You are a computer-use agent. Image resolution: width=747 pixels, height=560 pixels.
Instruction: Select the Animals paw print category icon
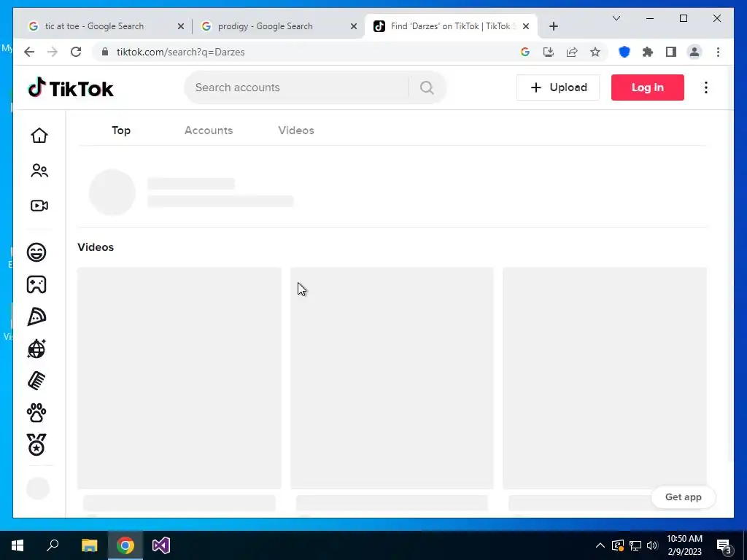36,413
